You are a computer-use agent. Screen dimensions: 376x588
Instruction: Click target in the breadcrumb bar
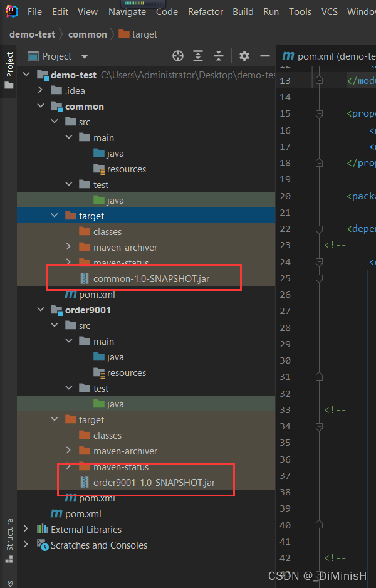pos(138,34)
